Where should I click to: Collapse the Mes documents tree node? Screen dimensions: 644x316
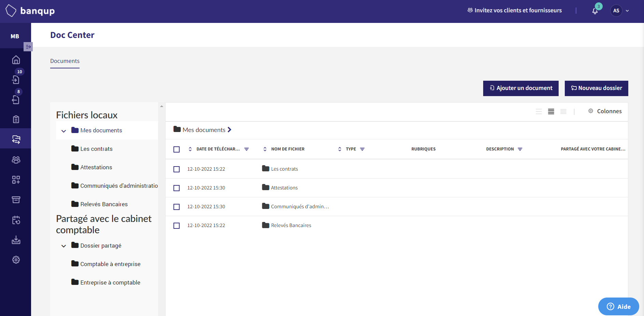click(64, 131)
